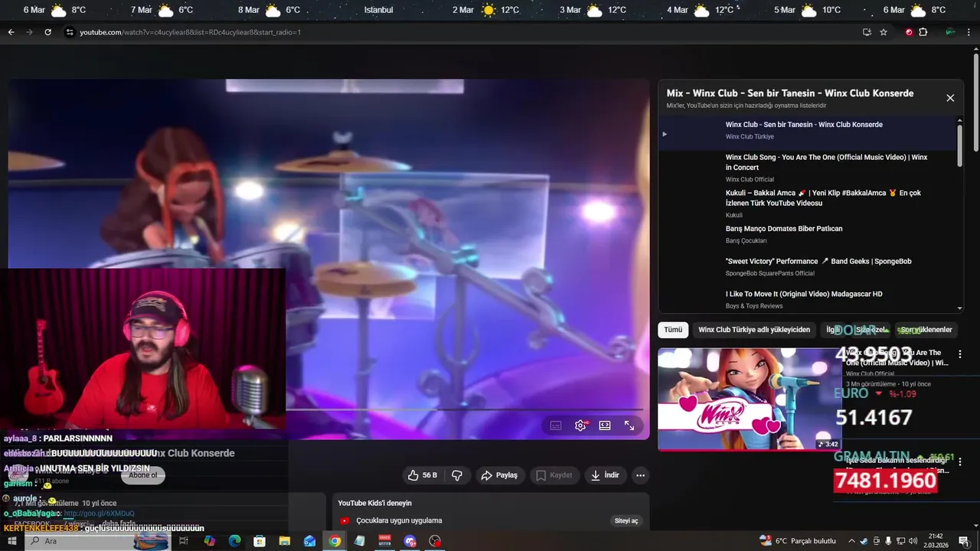
Task: Enter fullscreen on the video player
Action: tap(629, 425)
